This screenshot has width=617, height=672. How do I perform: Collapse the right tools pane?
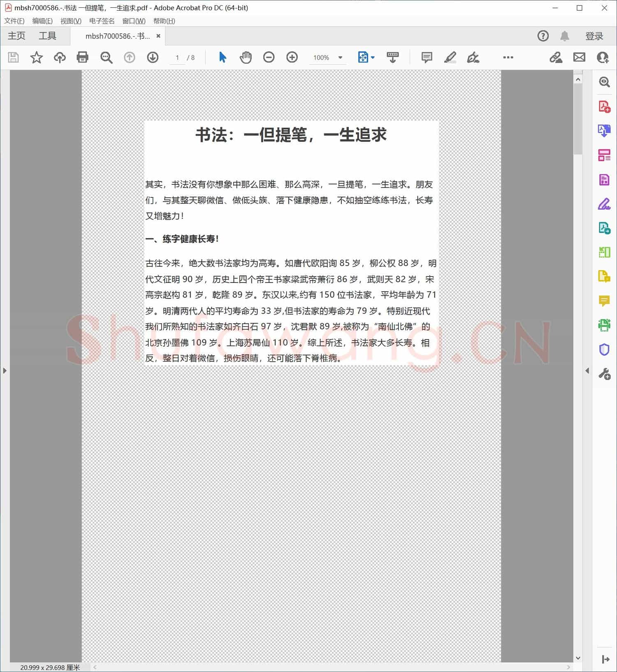(x=587, y=371)
